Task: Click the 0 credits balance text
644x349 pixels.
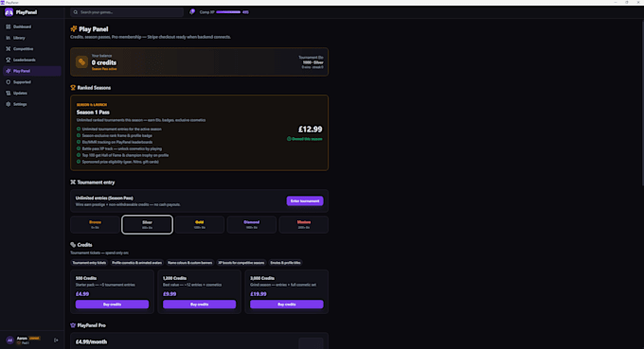Action: 104,62
